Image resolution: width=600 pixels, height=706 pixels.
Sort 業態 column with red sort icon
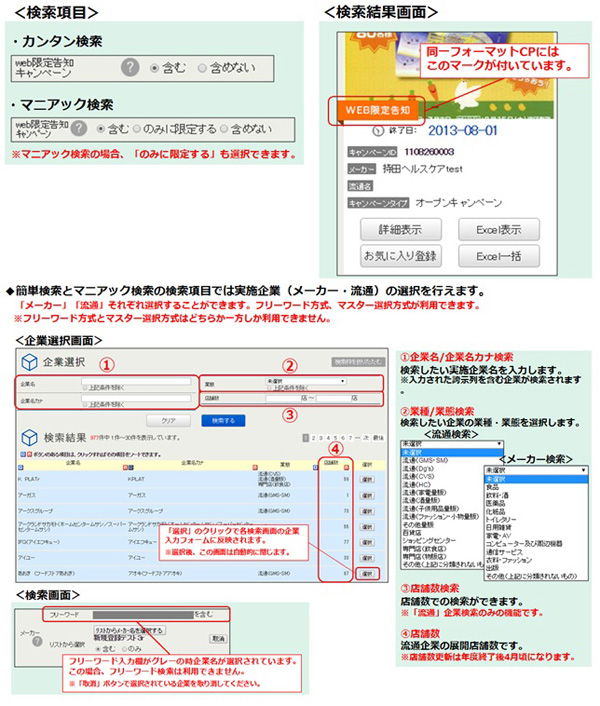pos(255,467)
